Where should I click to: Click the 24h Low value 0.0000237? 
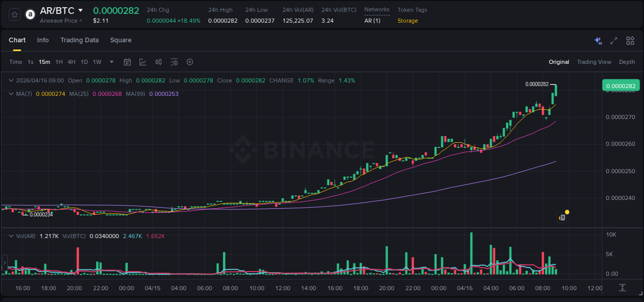click(260, 21)
